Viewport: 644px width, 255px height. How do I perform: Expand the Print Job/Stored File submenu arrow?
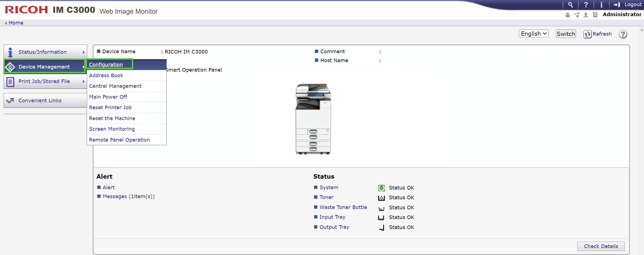[84, 81]
